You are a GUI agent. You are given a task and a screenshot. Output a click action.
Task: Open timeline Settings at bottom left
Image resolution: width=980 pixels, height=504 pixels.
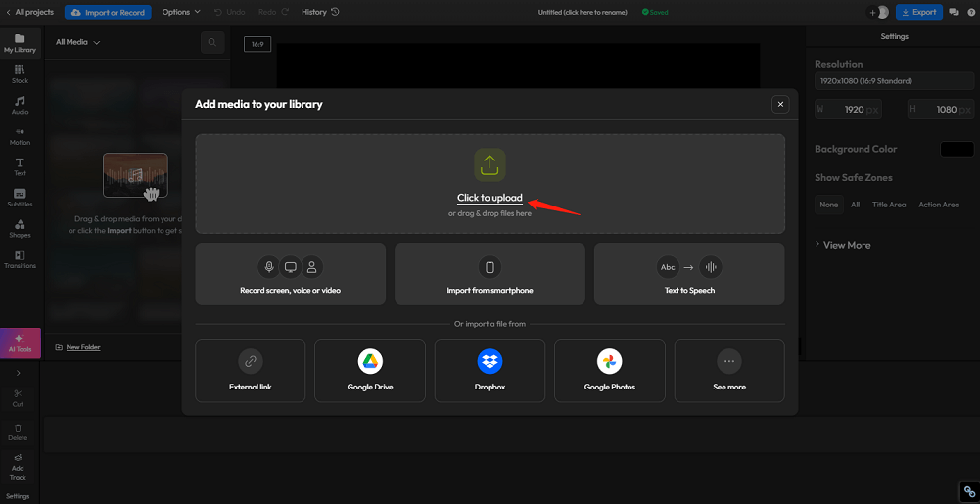pos(18,496)
